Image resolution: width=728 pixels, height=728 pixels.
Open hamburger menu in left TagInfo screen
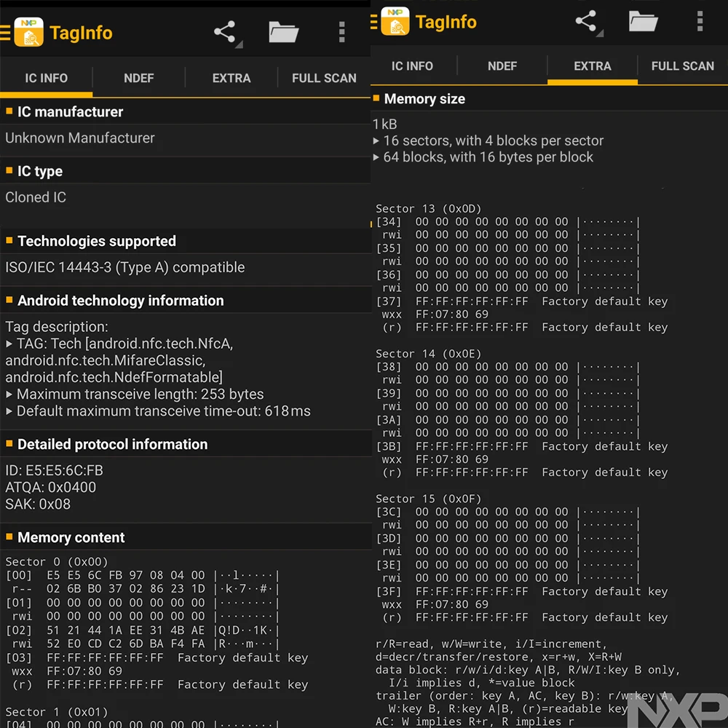[5, 33]
